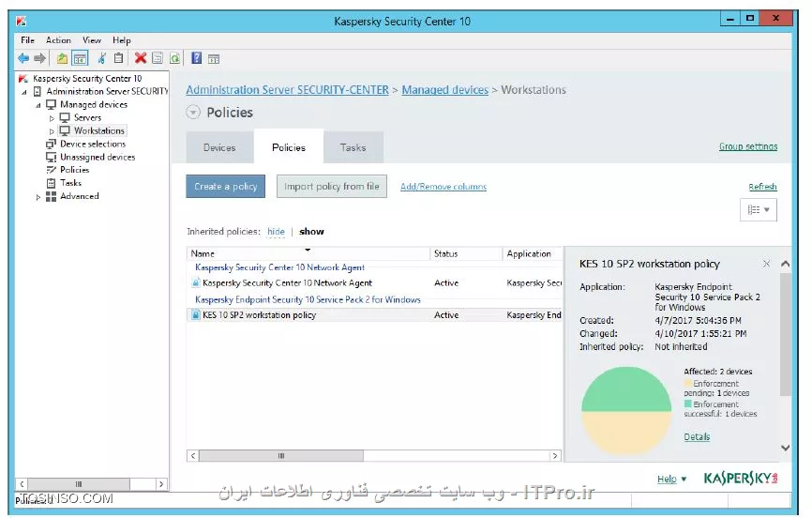This screenshot has height=518, width=812.
Task: Select the Policies tab
Action: [x=289, y=147]
